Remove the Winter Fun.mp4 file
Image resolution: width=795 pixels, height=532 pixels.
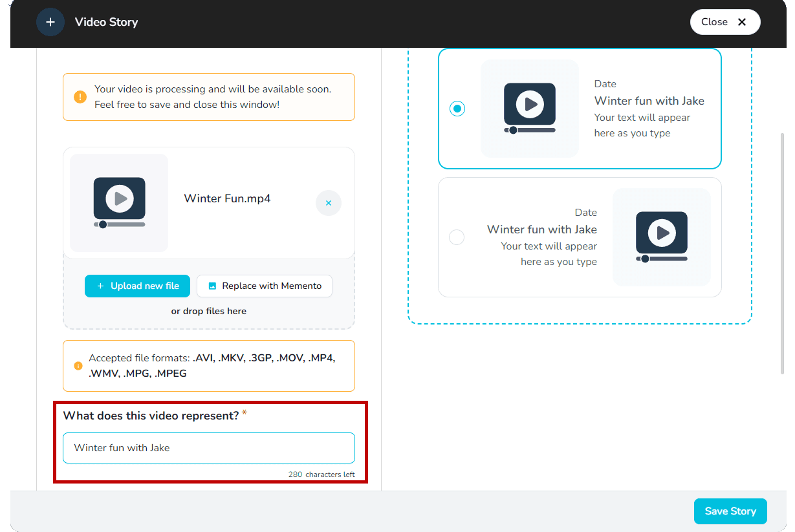pyautogui.click(x=328, y=203)
